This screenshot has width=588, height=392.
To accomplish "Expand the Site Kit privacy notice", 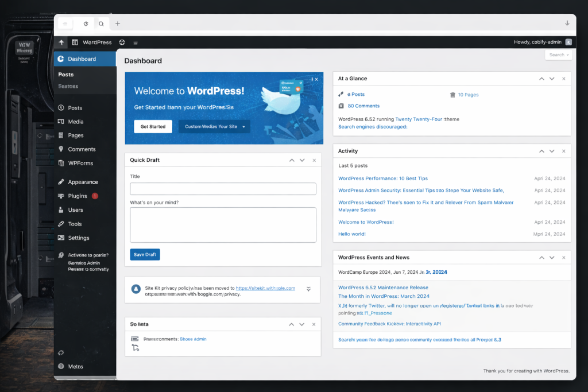I will (x=308, y=290).
